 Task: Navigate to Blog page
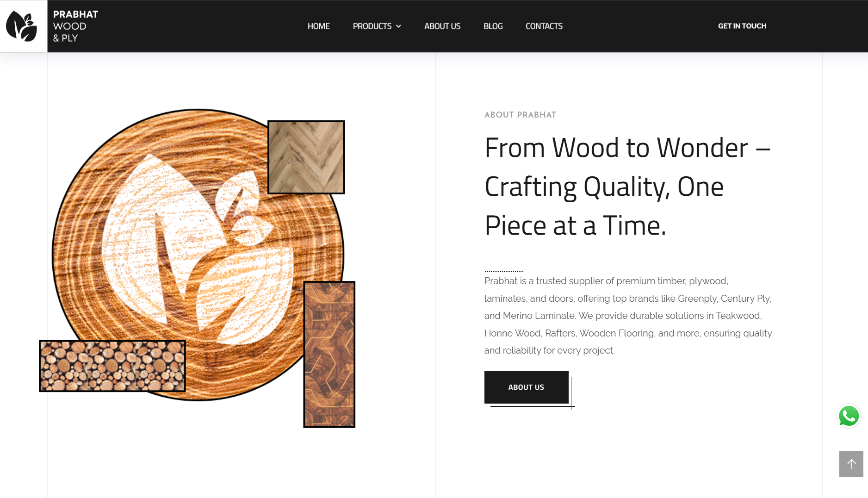[493, 26]
